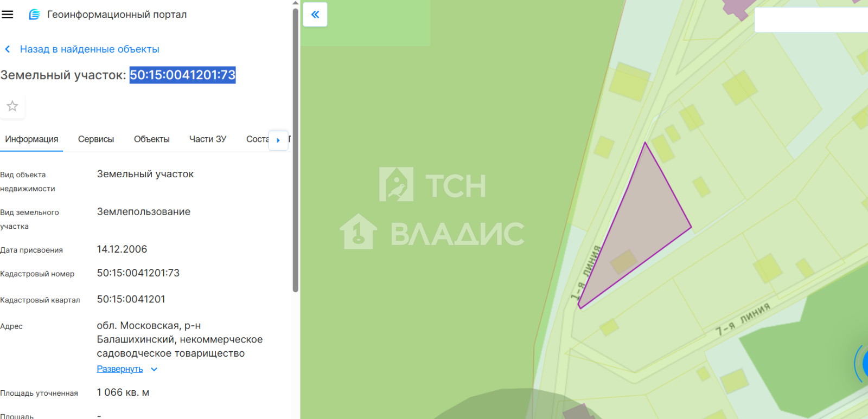Open the Сервисы tab
This screenshot has width=868, height=419.
coord(96,139)
